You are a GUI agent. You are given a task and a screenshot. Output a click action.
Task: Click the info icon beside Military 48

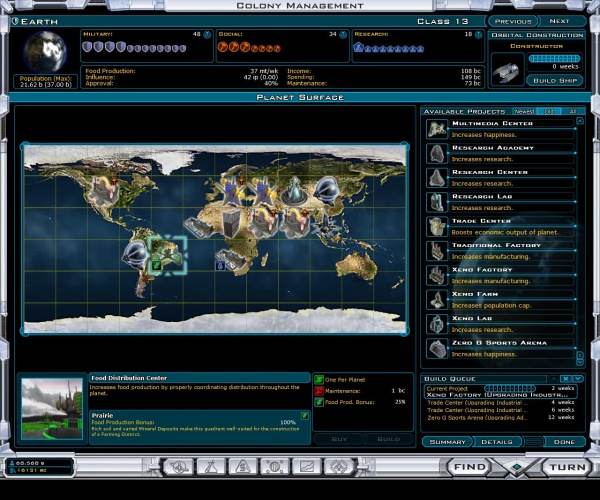207,35
